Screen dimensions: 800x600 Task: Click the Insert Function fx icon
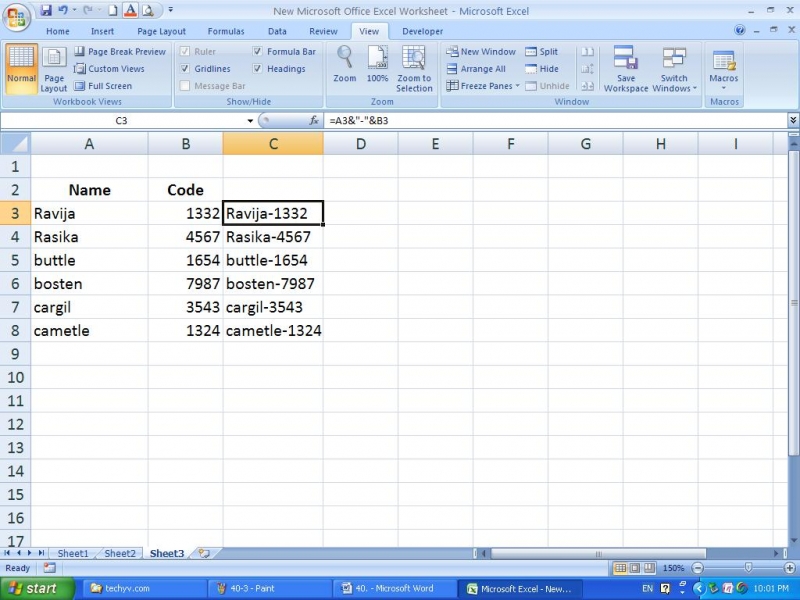coord(314,120)
